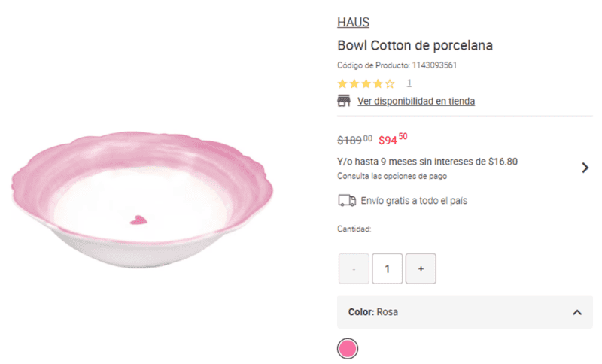Click the product title Bowl Cotton de porcelana
Viewport: 602px width, 364px height.
415,46
